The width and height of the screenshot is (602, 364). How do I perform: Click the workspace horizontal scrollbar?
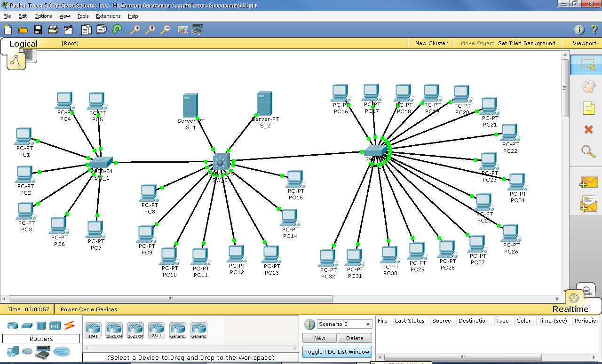171,299
